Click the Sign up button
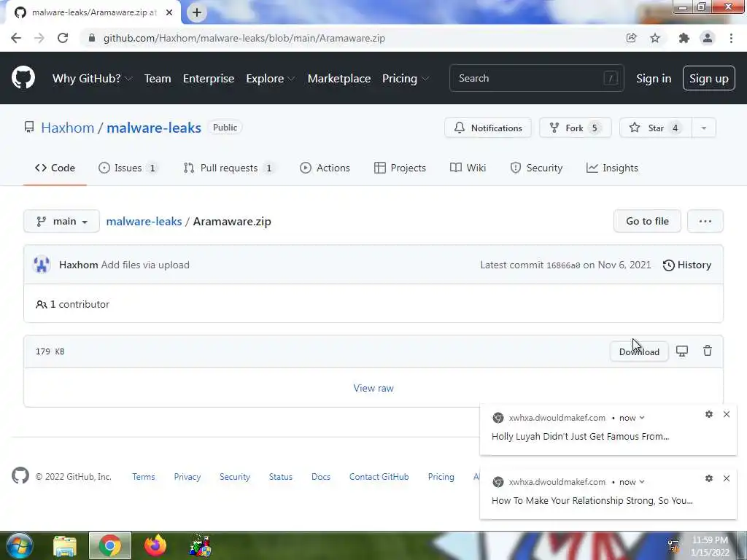 (709, 79)
